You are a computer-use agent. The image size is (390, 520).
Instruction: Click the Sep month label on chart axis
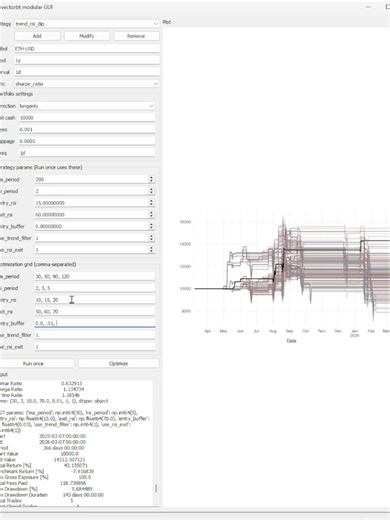[x=289, y=331]
